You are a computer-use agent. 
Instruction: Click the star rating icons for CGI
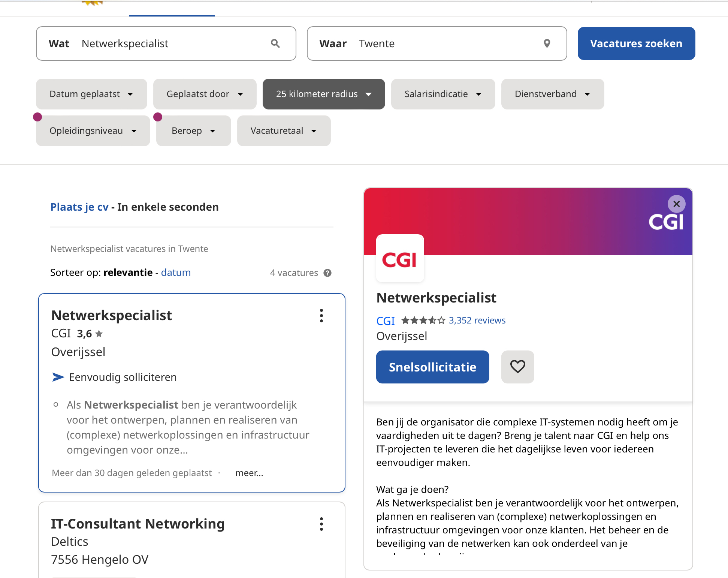[x=423, y=320]
